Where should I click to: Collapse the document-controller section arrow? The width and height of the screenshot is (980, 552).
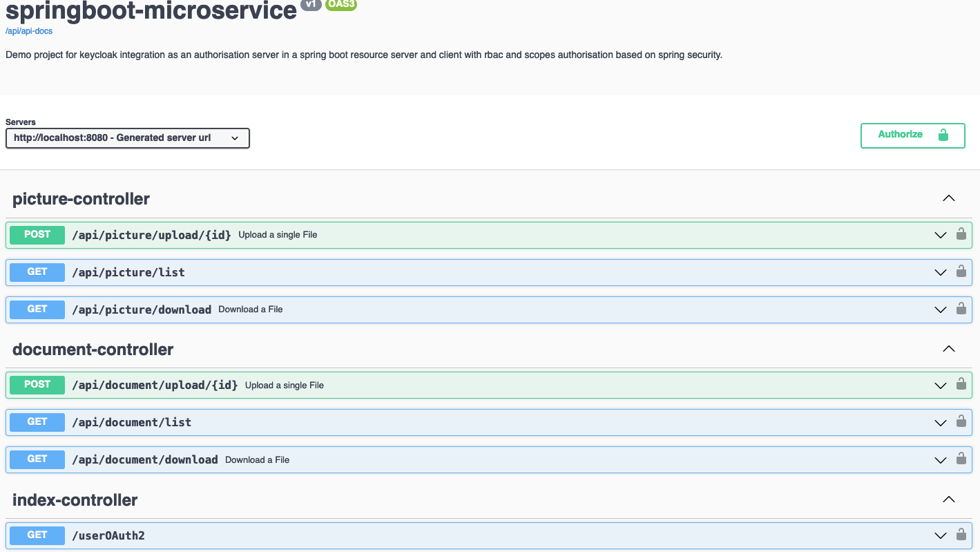pos(949,349)
